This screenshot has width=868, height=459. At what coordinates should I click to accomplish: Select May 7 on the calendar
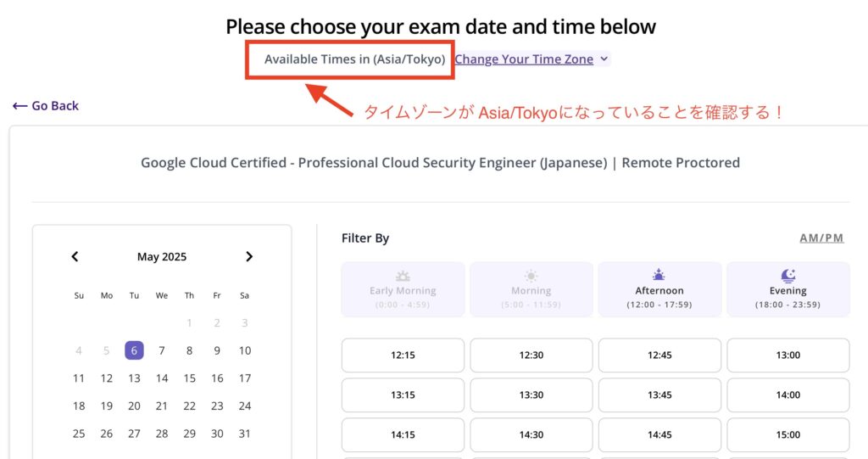(x=162, y=350)
